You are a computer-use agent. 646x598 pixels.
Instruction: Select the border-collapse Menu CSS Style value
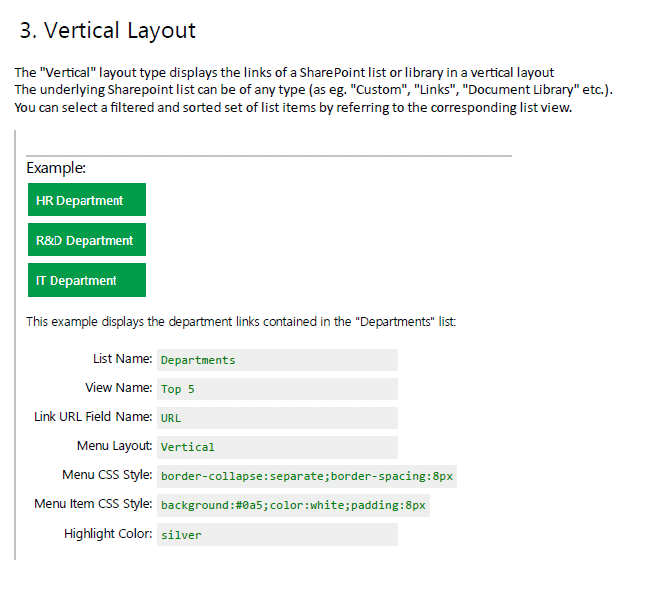(306, 476)
